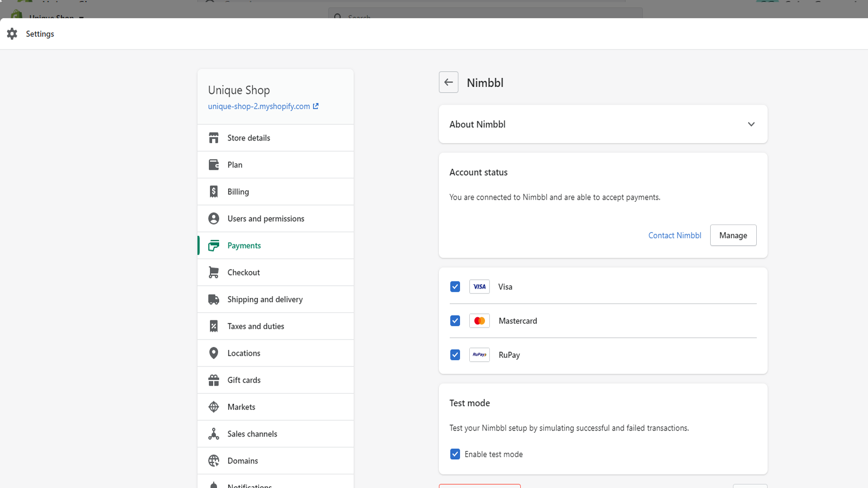This screenshot has width=868, height=488.
Task: Uncheck the RuPay payment checkbox
Action: click(455, 355)
